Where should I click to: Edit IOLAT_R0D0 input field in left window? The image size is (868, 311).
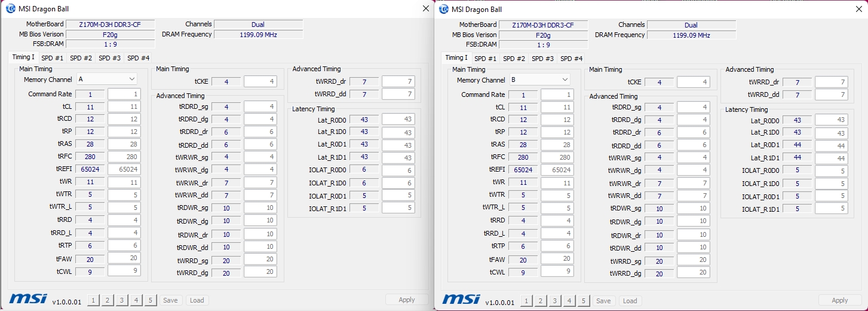tap(398, 170)
